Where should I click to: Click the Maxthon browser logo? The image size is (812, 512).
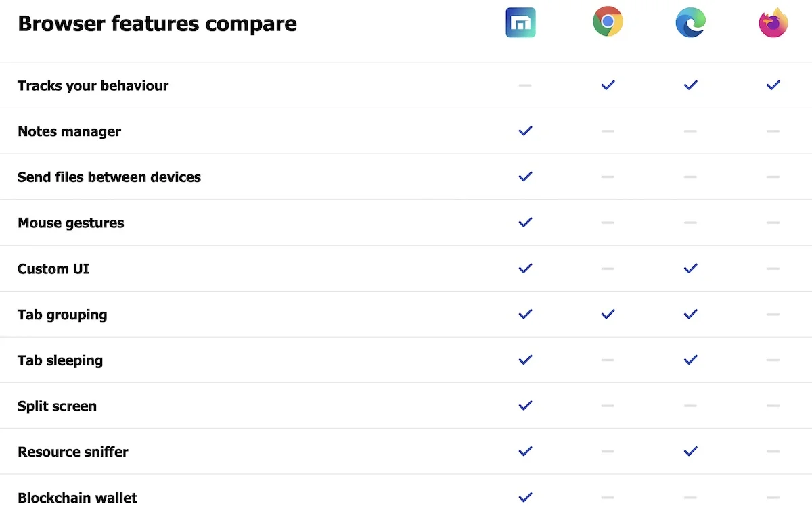click(x=520, y=22)
